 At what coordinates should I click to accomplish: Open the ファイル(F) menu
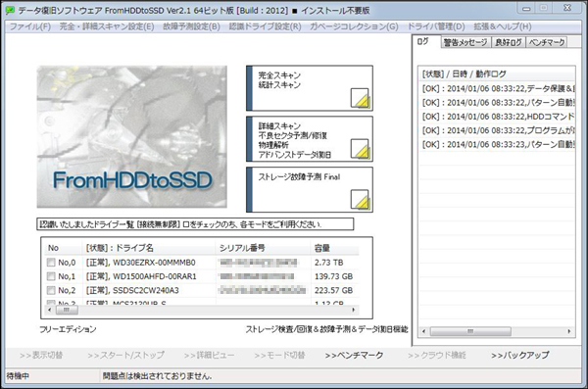(x=30, y=26)
